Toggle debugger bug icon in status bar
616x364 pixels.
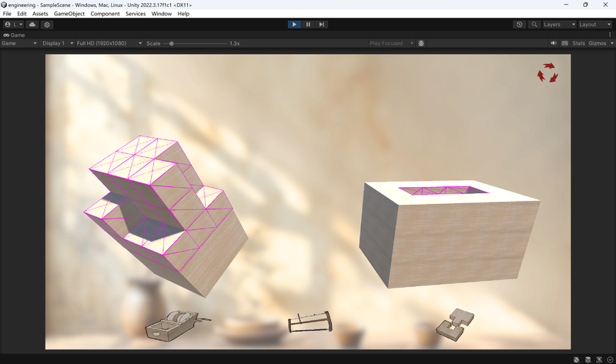tap(576, 359)
